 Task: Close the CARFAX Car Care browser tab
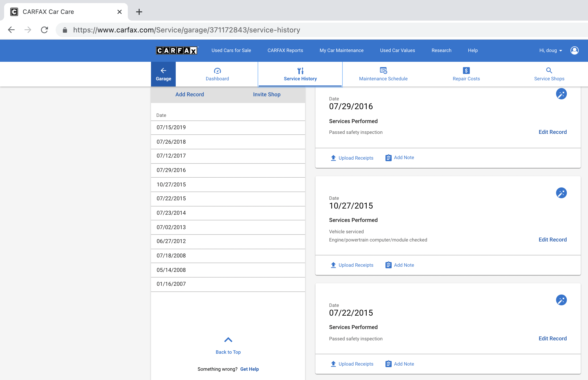click(119, 12)
